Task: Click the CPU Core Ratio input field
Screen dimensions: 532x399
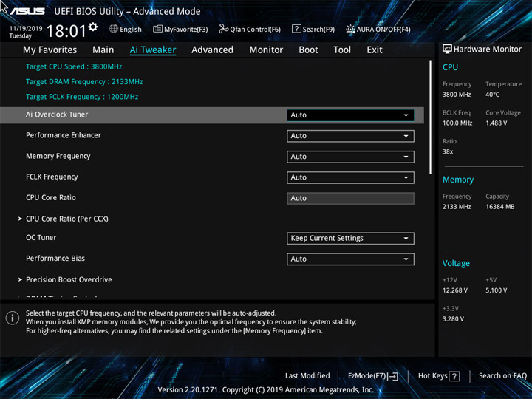Action: click(350, 198)
